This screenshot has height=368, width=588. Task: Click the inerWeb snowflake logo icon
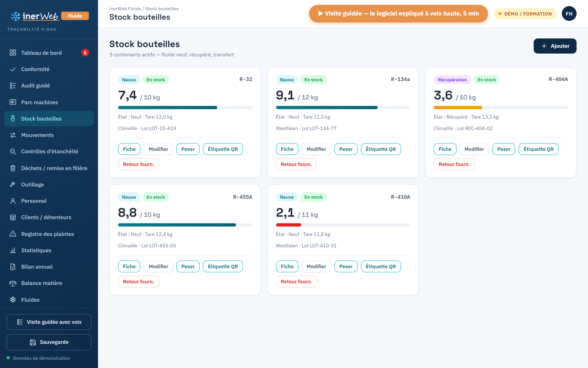[16, 16]
